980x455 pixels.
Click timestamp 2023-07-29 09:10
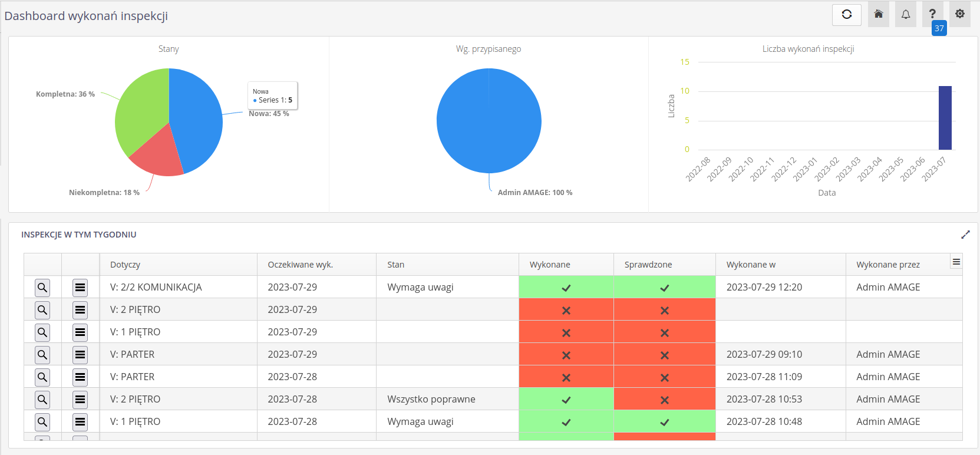[x=764, y=354]
